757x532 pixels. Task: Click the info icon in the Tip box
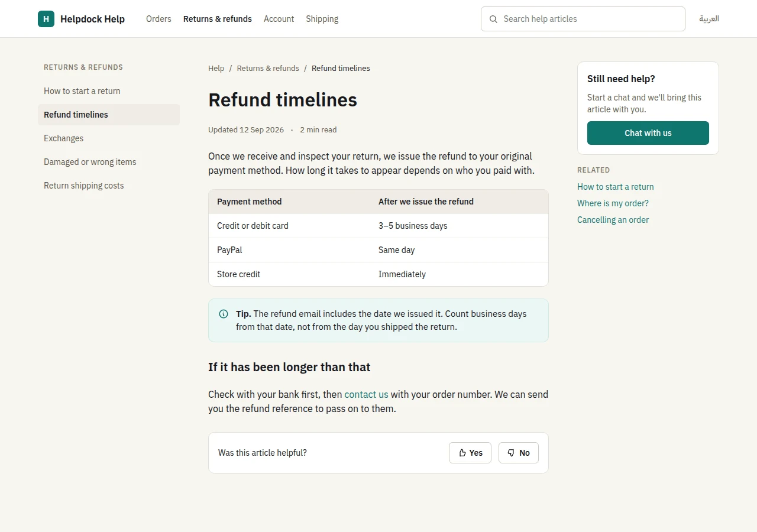[224, 314]
